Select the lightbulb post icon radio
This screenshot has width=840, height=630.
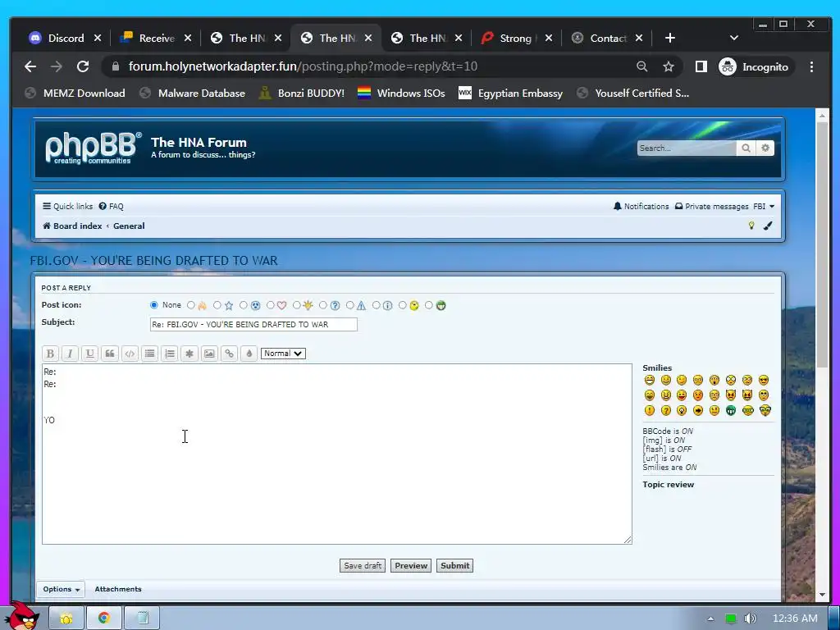pos(296,305)
